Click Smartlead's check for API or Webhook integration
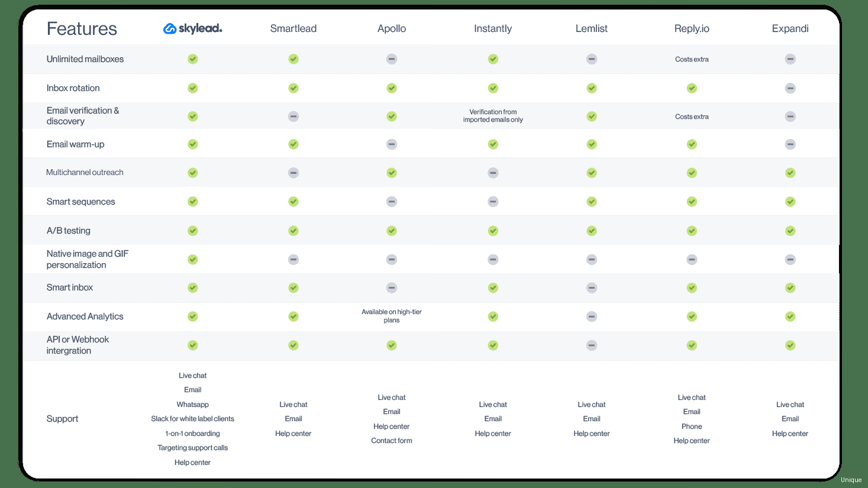Image resolution: width=868 pixels, height=488 pixels. click(293, 345)
